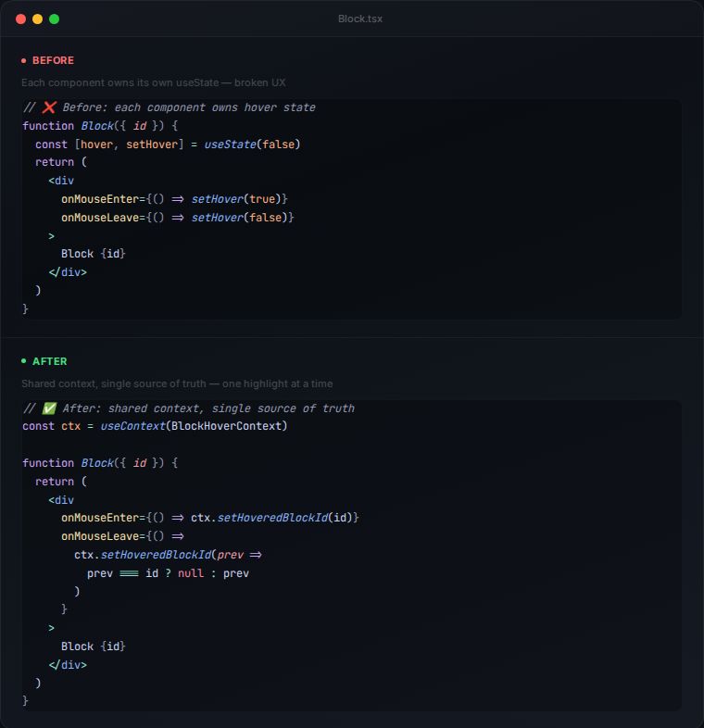The height and width of the screenshot is (728, 704).
Task: Select the green AFTER section heading
Action: pyautogui.click(x=50, y=361)
